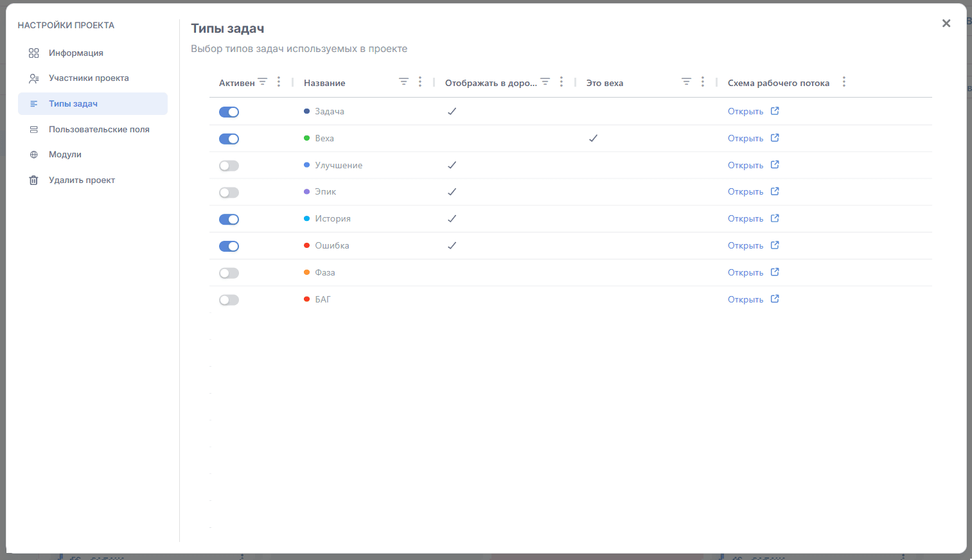Click the external link icon in the БАГ row
This screenshot has height=560, width=972.
[x=775, y=299]
